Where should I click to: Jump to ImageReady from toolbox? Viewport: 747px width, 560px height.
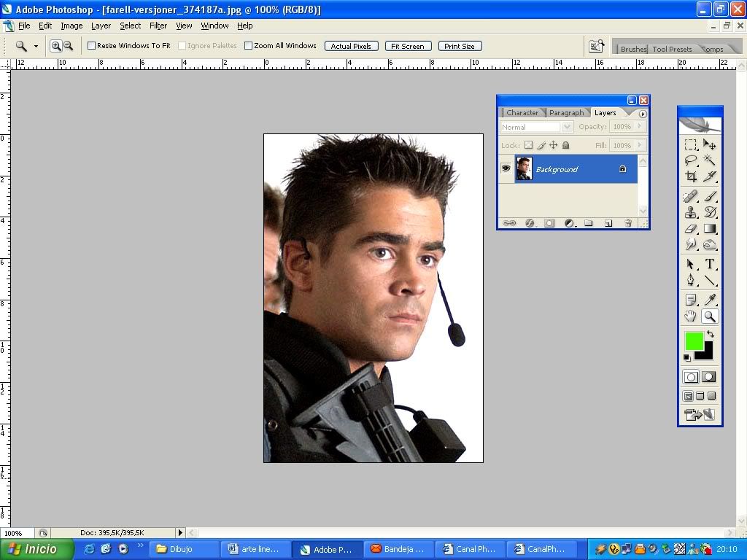[x=700, y=415]
